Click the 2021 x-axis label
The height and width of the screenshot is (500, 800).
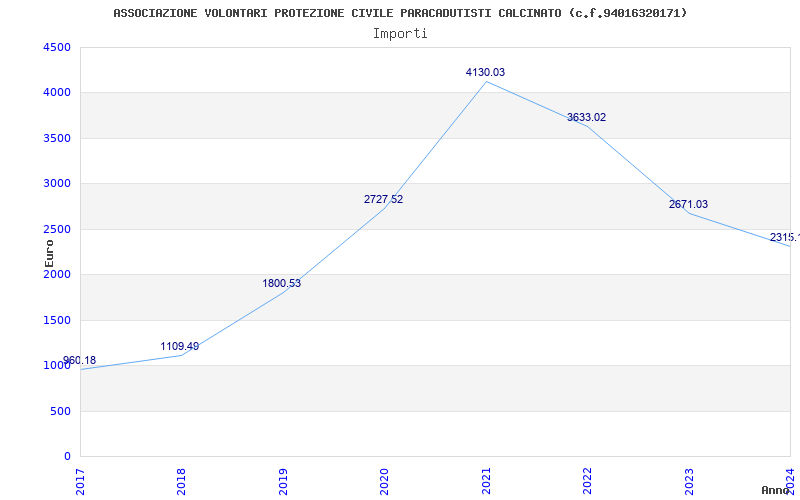[486, 481]
